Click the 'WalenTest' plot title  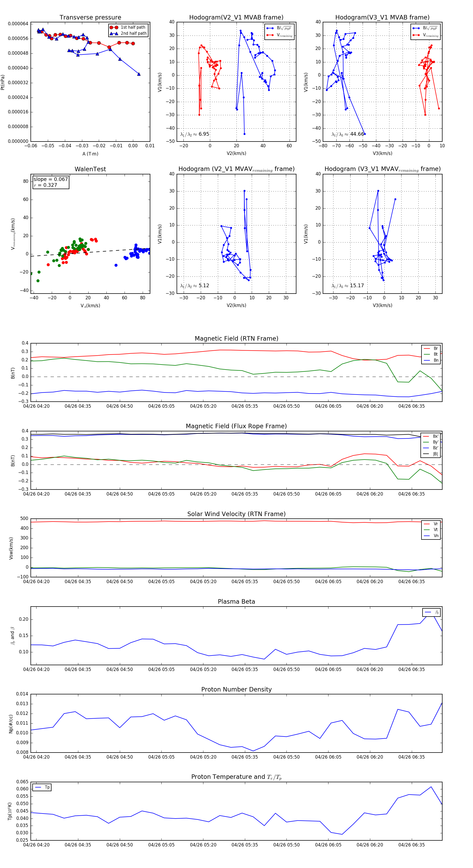(x=90, y=169)
